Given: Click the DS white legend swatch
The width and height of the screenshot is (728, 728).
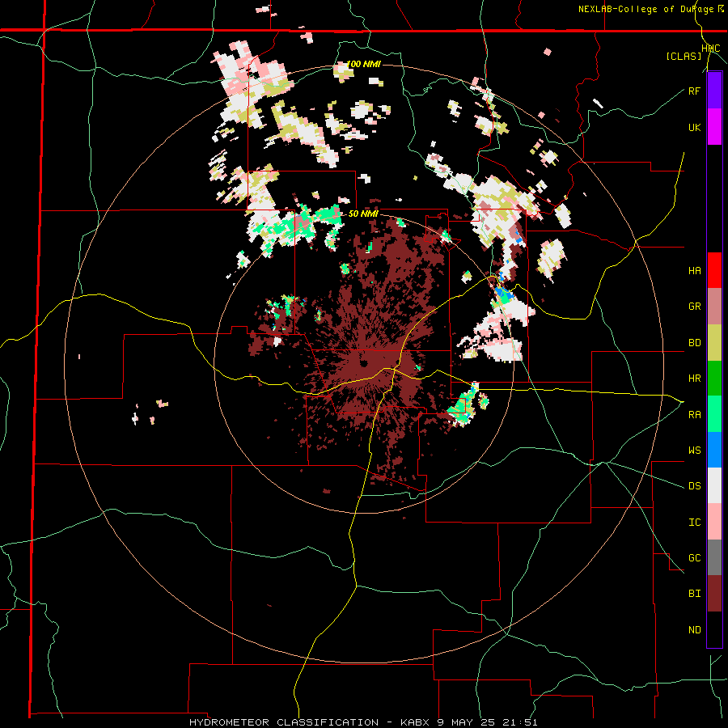Looking at the screenshot, I should (714, 485).
